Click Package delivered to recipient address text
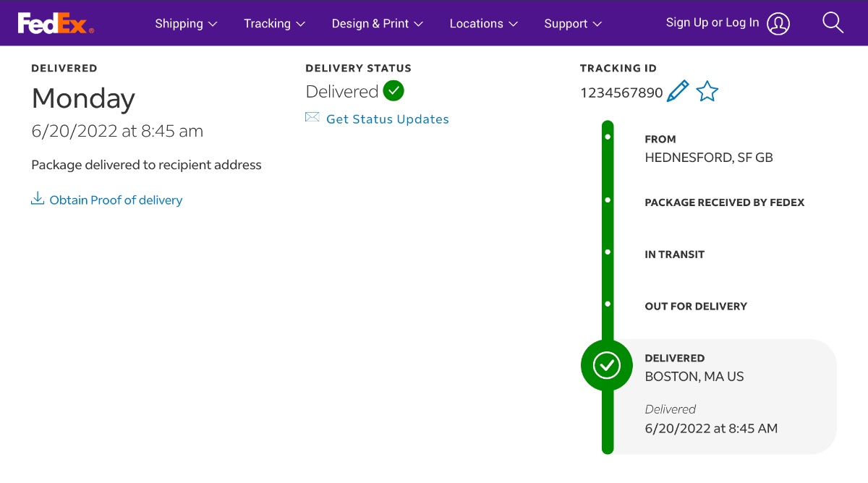The height and width of the screenshot is (483, 868). click(146, 165)
